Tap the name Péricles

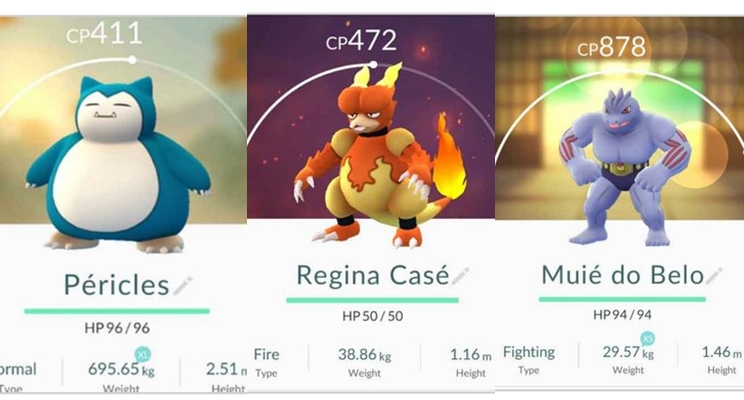[117, 285]
